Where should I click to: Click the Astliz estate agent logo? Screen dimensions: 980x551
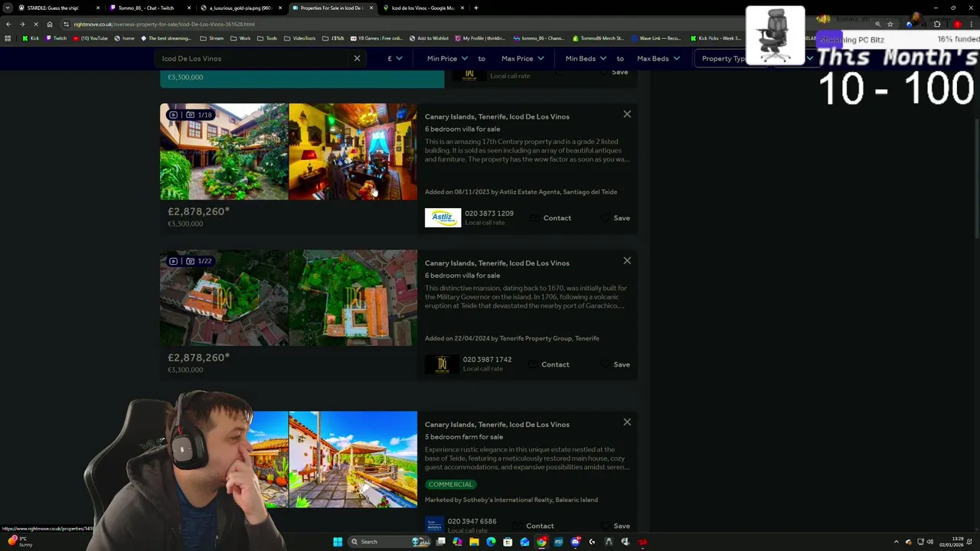(443, 217)
